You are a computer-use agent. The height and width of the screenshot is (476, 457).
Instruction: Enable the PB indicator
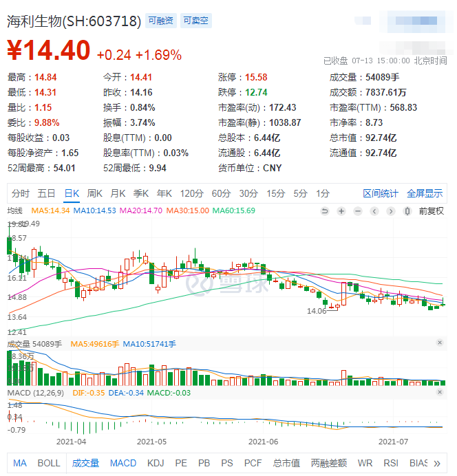(x=204, y=464)
